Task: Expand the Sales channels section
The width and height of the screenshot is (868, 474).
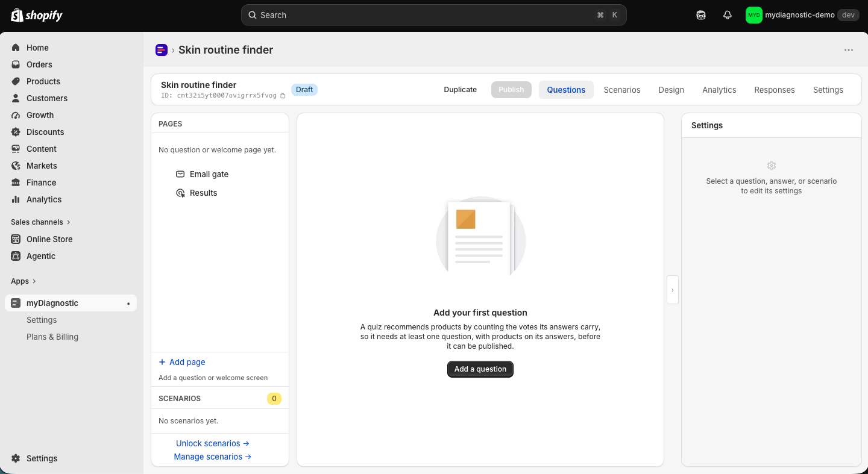Action: (40, 222)
